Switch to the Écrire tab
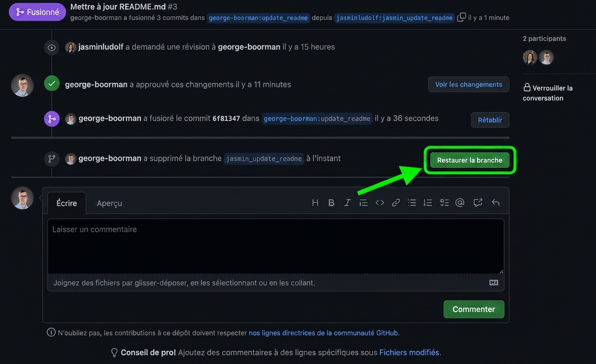 [66, 203]
